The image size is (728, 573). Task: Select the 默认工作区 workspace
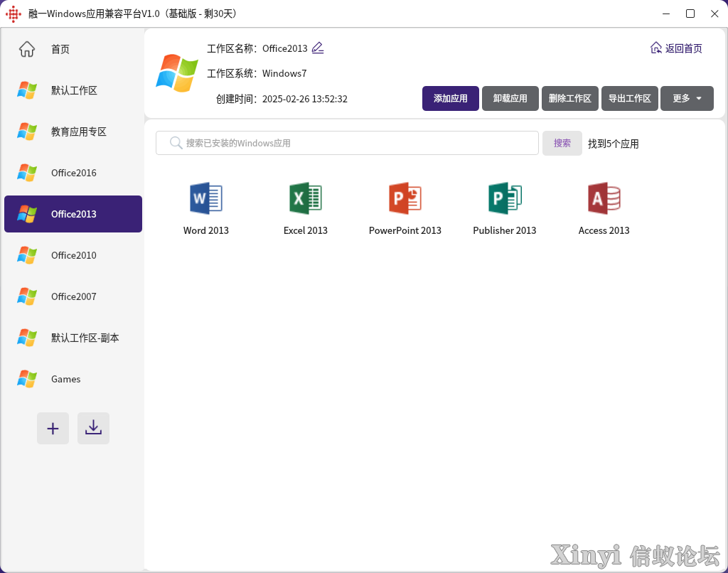click(x=73, y=90)
